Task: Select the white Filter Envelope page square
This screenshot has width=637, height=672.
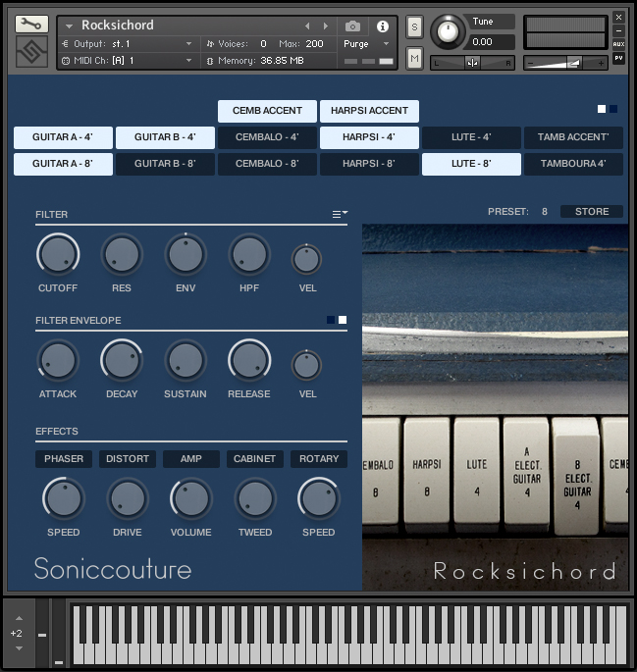Action: [x=343, y=320]
